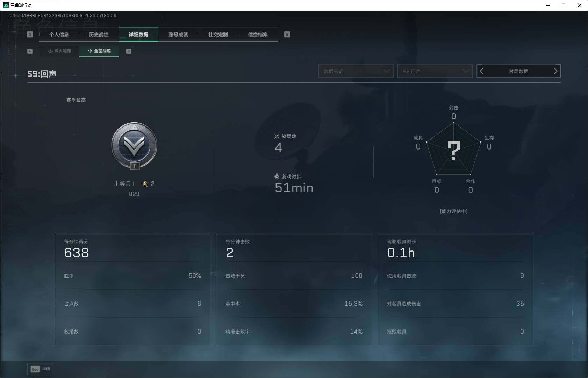Click the Esc 返回 back button
This screenshot has height=378, width=588.
pyautogui.click(x=40, y=369)
